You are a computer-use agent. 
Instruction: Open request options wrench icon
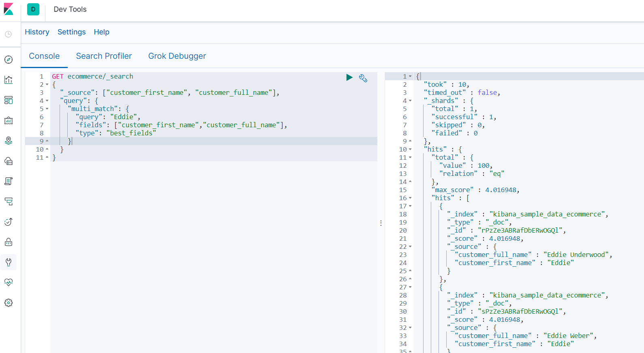363,78
